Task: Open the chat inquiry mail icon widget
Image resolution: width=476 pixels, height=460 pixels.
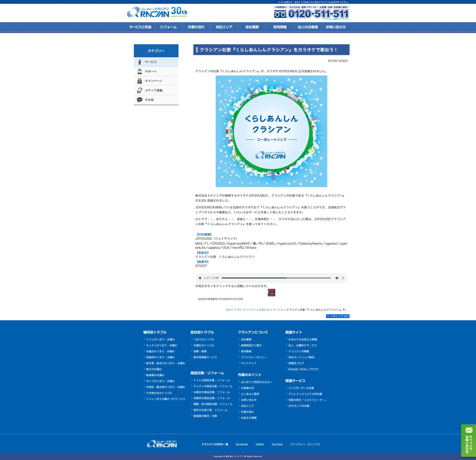Action: [x=468, y=441]
